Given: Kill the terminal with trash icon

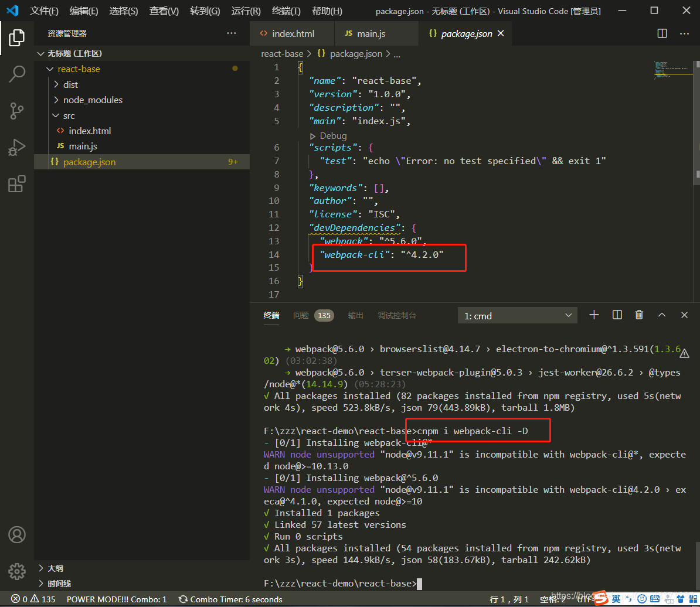Looking at the screenshot, I should point(639,315).
